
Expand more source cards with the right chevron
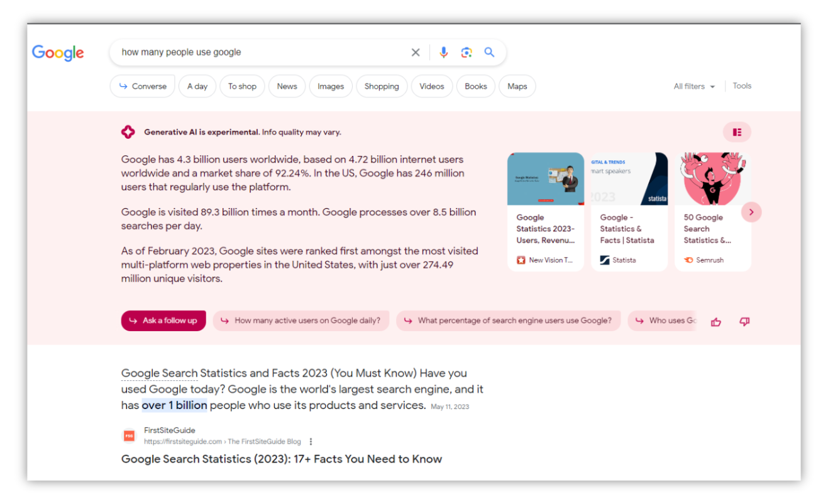pos(751,212)
